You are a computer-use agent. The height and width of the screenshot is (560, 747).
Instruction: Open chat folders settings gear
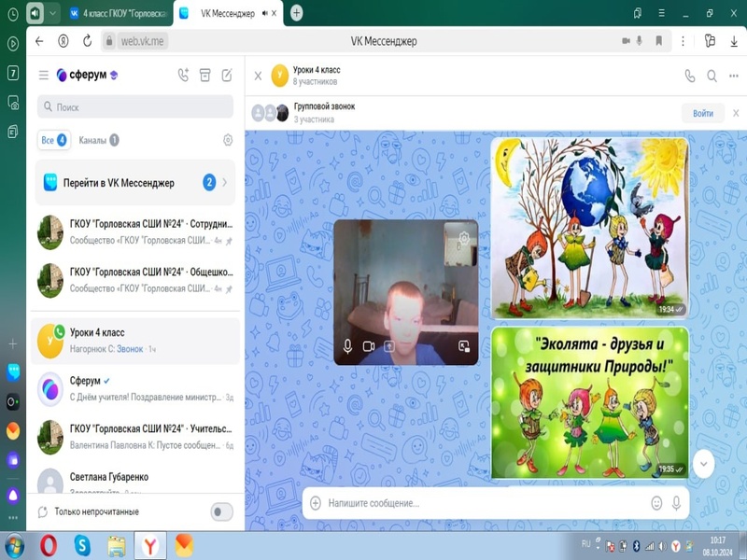point(228,140)
